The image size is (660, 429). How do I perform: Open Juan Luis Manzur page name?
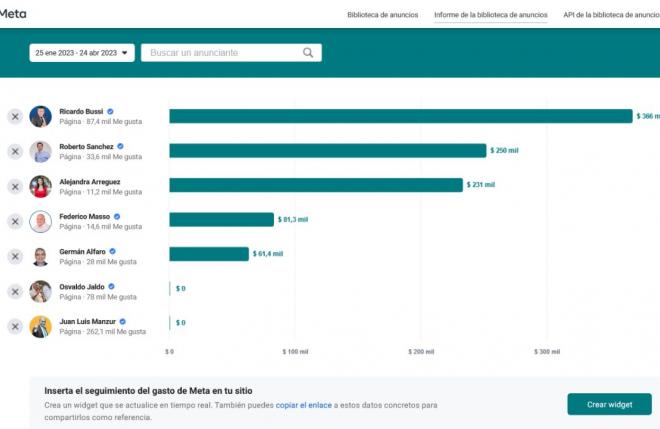(88, 321)
